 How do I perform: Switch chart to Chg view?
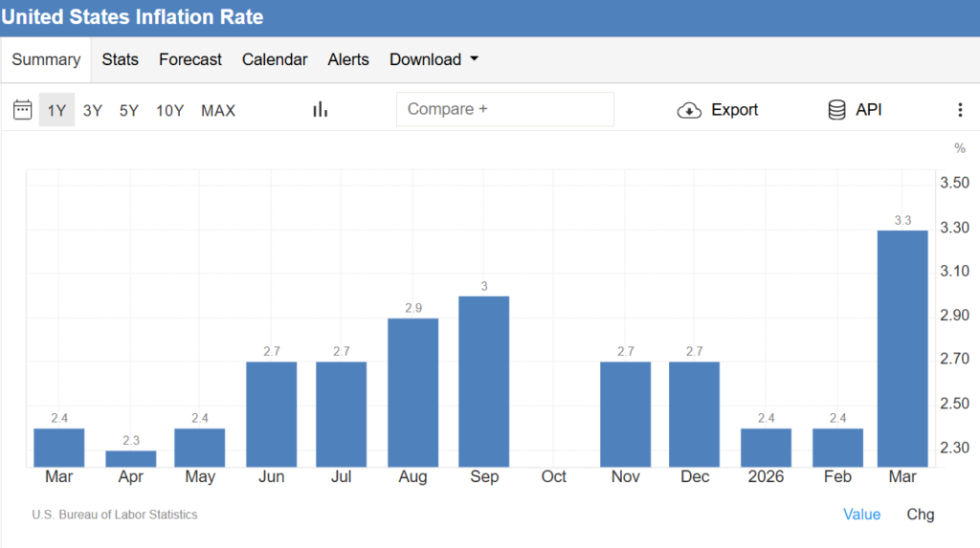tap(920, 515)
